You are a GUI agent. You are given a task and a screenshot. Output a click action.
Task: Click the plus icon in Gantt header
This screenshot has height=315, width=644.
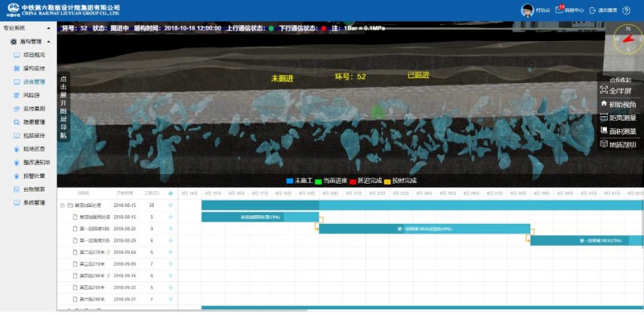coord(171,193)
